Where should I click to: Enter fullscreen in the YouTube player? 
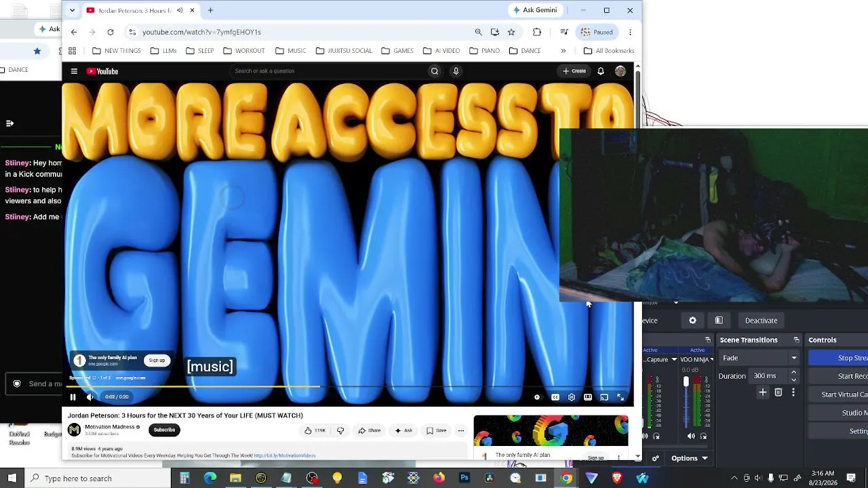[620, 397]
